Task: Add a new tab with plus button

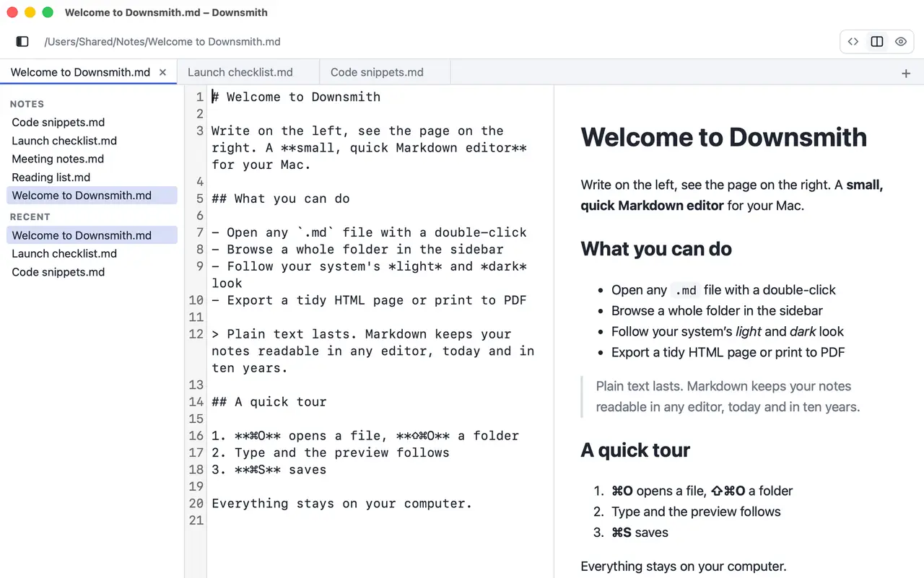Action: point(906,73)
